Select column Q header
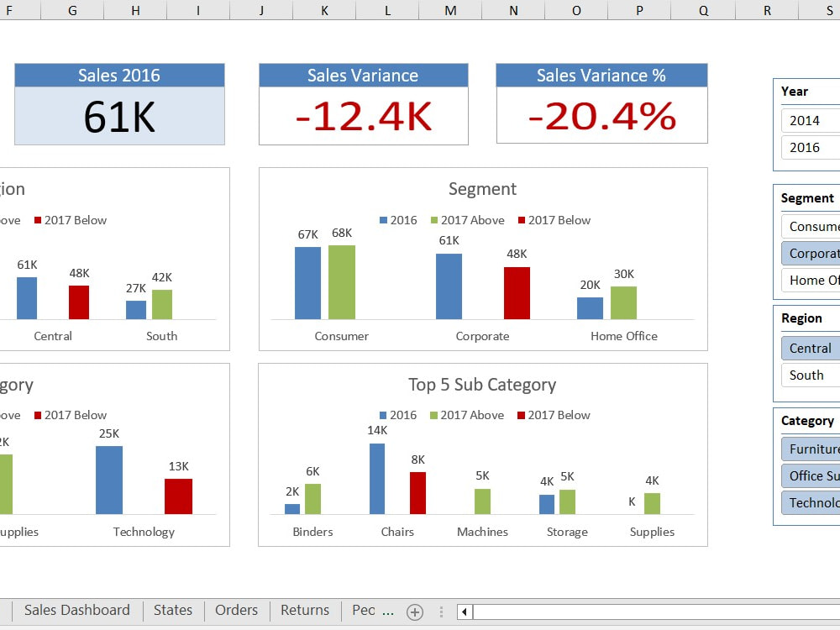 (703, 10)
